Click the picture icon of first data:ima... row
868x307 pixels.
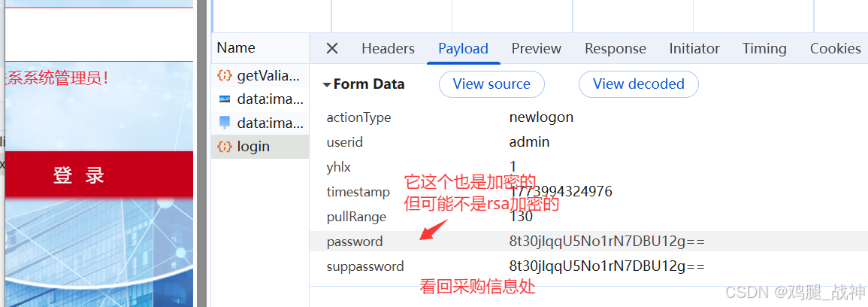(224, 99)
